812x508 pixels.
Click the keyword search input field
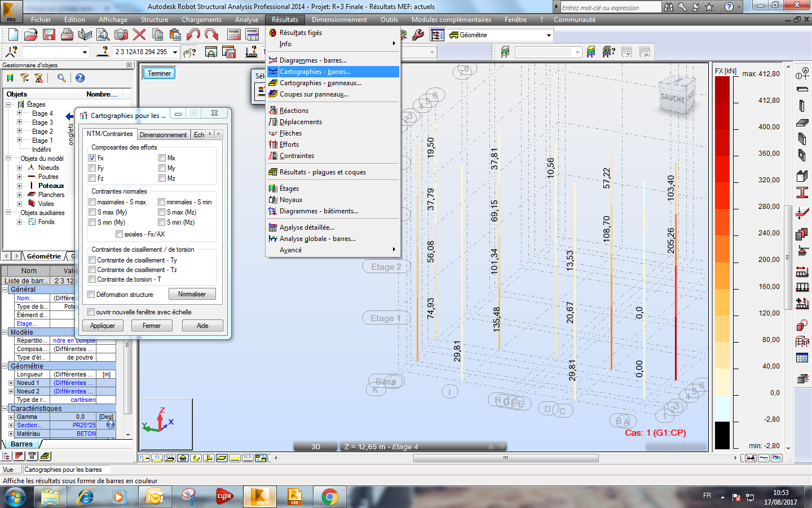(611, 7)
